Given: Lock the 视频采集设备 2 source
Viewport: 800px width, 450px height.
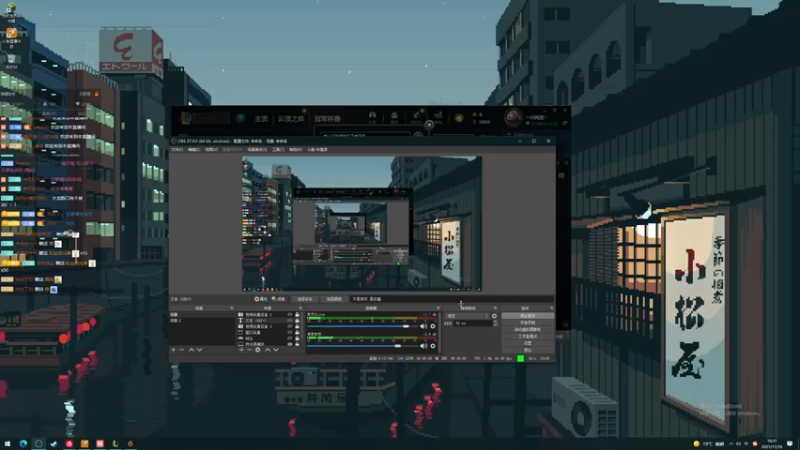Looking at the screenshot, I should pyautogui.click(x=297, y=315).
